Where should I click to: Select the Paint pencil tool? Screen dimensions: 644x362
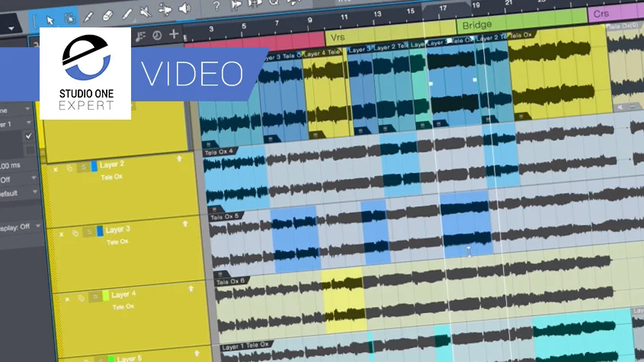coord(127,14)
